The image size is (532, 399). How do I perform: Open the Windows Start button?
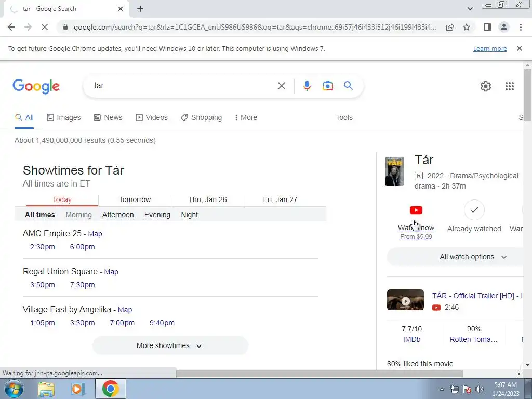(x=14, y=389)
